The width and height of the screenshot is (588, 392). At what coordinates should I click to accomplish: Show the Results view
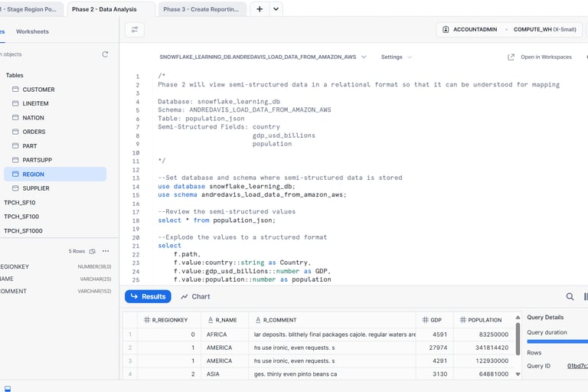pos(148,296)
